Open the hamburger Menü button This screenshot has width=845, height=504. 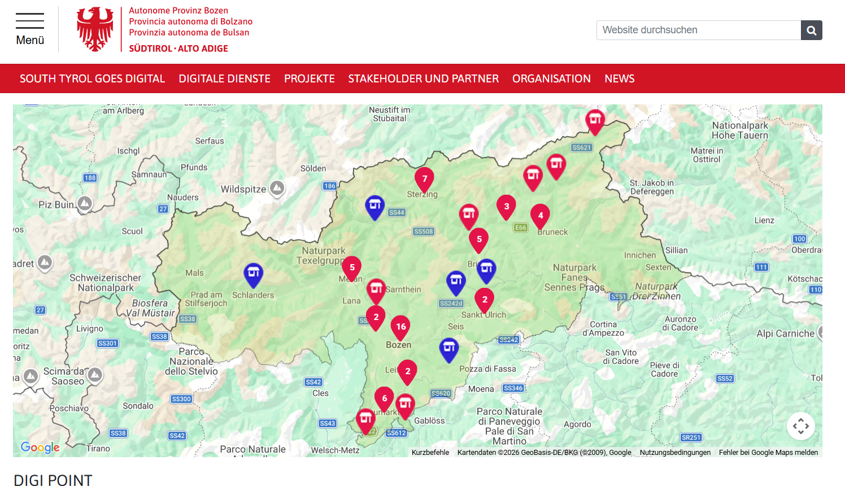(x=30, y=30)
